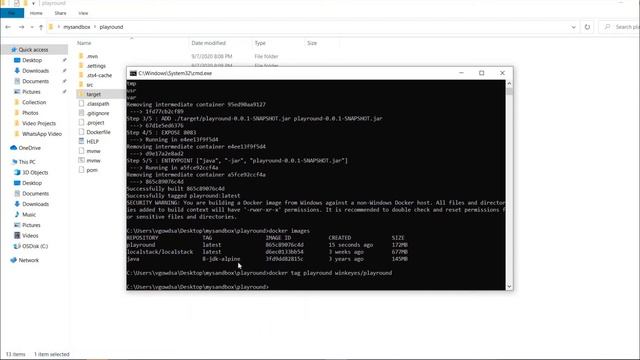The image size is (640, 360).
Task: Open 3D Objects under This PC
Action: (x=35, y=173)
